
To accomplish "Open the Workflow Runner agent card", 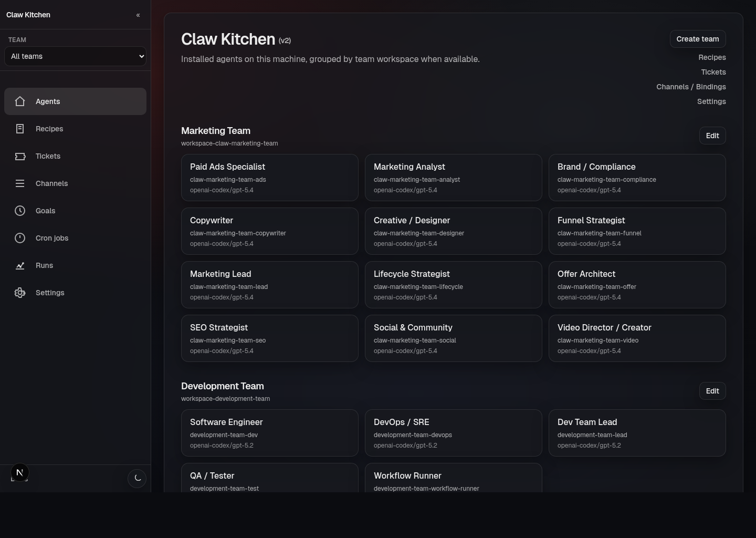I will (x=453, y=480).
